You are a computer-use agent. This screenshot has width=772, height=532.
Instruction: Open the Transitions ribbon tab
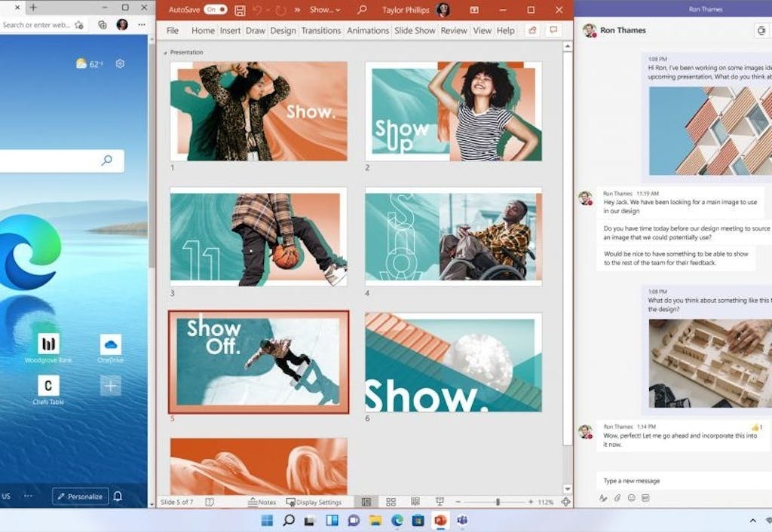point(321,31)
